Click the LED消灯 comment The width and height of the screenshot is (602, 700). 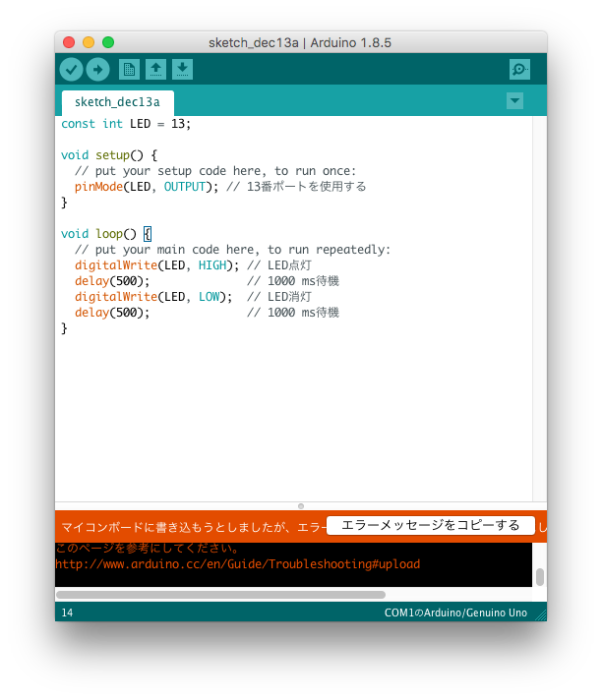click(279, 297)
